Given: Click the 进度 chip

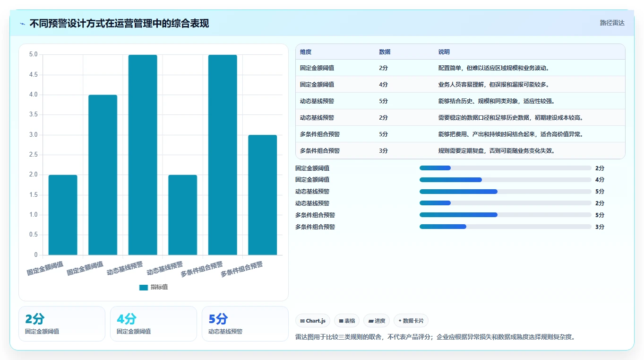Looking at the screenshot, I should (x=377, y=321).
